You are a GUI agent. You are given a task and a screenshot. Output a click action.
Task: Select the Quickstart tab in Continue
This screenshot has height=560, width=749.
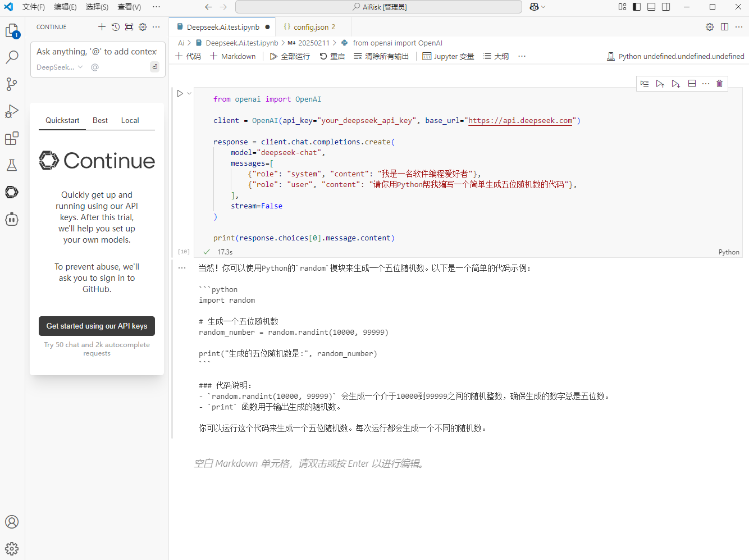(62, 120)
